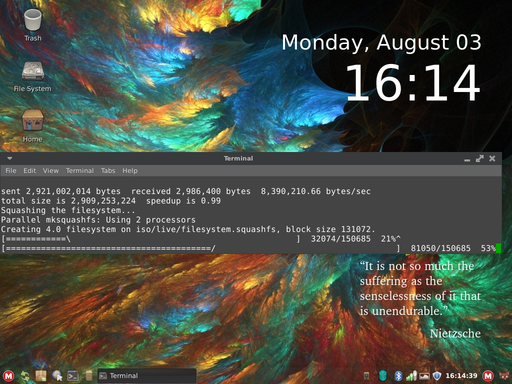Select the Terminal window button in the taskbar

(x=147, y=376)
